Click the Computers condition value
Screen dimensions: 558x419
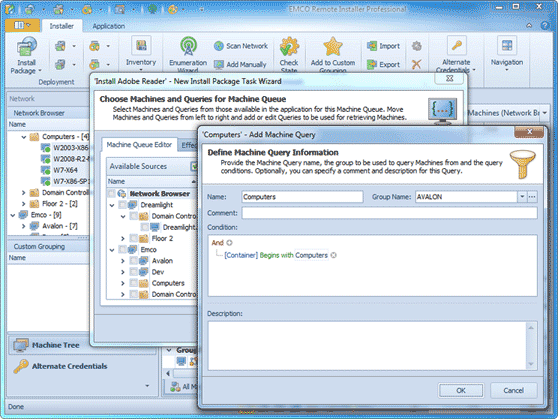[x=311, y=255]
